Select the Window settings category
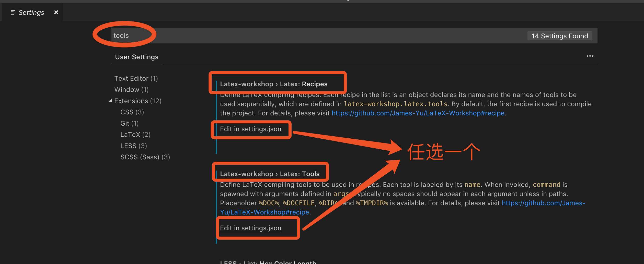 pyautogui.click(x=132, y=89)
